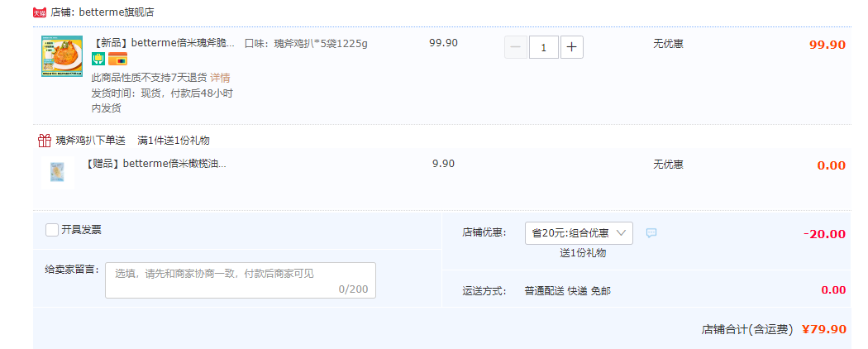Image resolution: width=868 pixels, height=349 pixels.
Task: Select the 99.90 unit price text
Action: pos(443,43)
